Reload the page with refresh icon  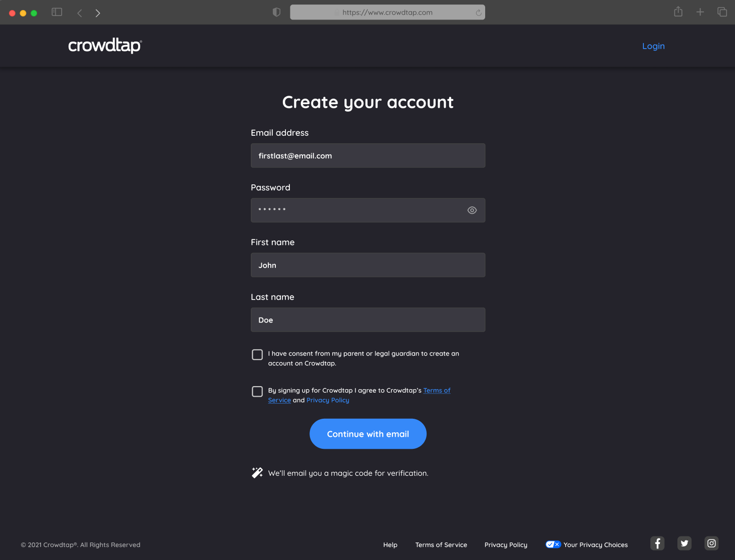coord(479,13)
